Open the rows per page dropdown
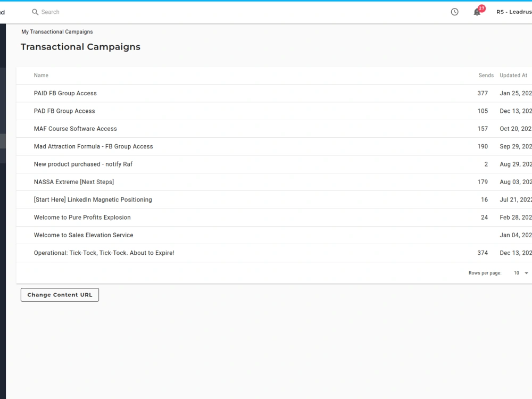Image resolution: width=532 pixels, height=399 pixels. tap(521, 273)
